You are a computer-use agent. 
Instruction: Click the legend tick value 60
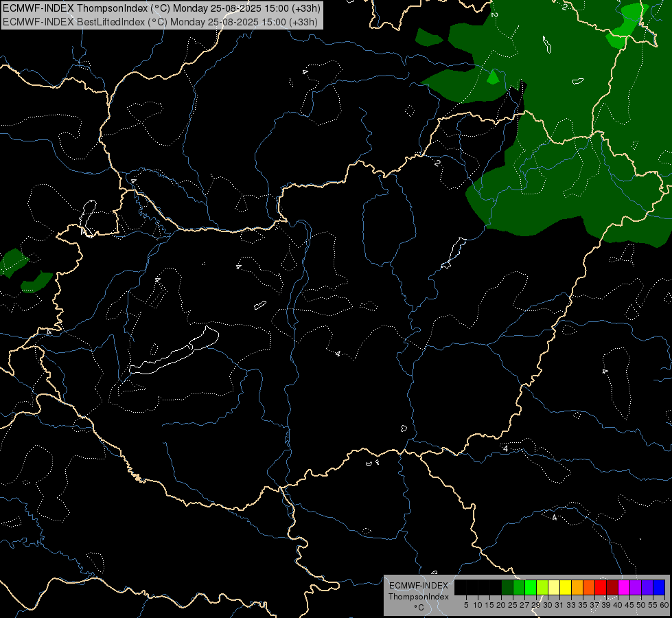tap(664, 605)
